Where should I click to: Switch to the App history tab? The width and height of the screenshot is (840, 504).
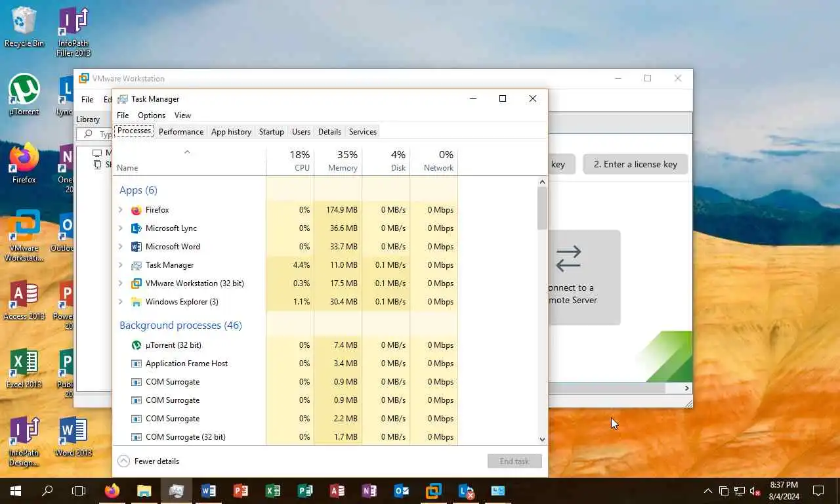pos(231,132)
